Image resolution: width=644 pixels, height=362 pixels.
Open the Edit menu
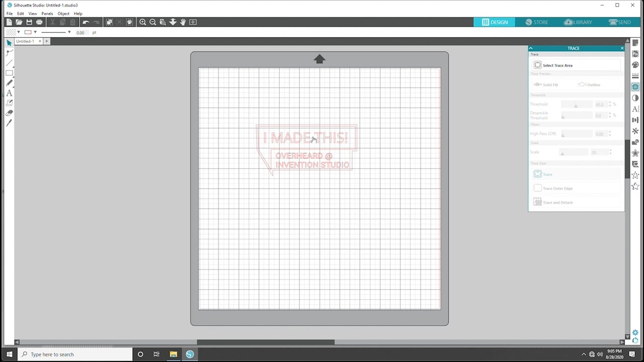coord(21,14)
